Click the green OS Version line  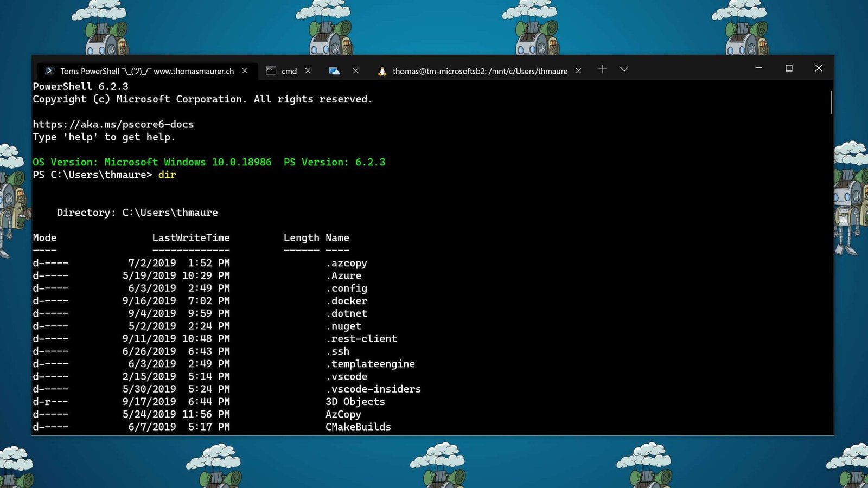(x=209, y=162)
